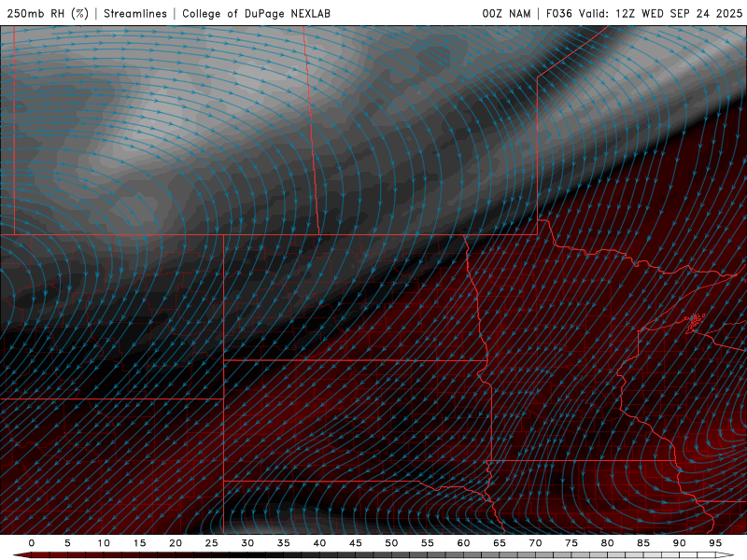Click the colorbar label '20'
The height and width of the screenshot is (560, 747).
[176, 543]
